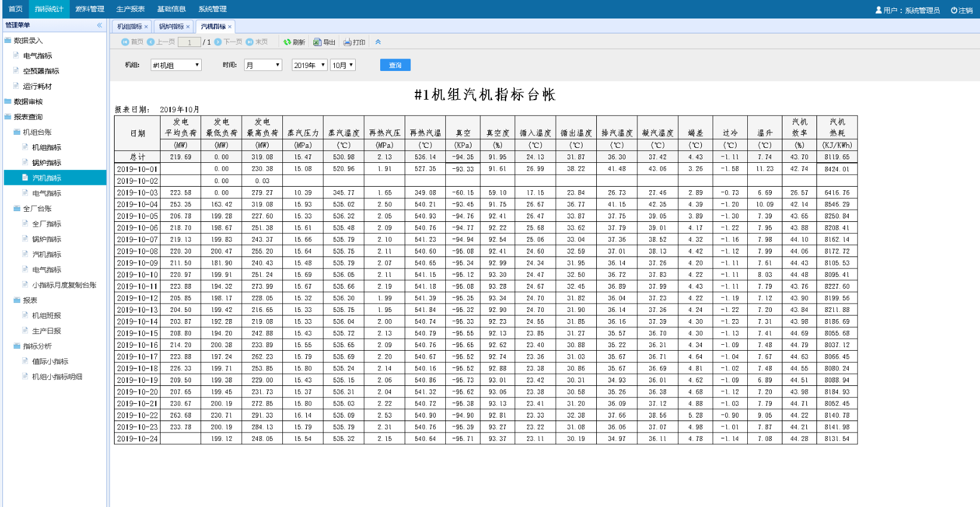
Task: Open the 数据审核 folder
Action: point(28,101)
